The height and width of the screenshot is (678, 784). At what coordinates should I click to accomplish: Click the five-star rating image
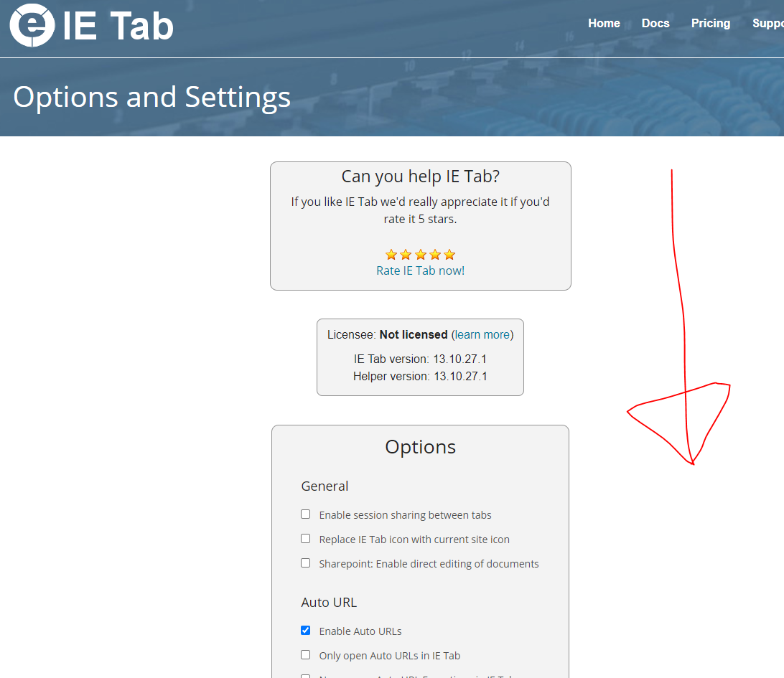[x=421, y=255]
